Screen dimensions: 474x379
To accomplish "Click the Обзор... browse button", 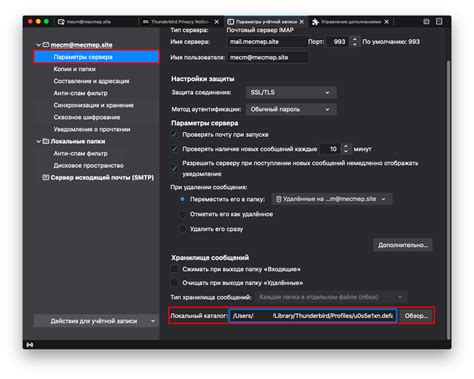I will pos(416,316).
